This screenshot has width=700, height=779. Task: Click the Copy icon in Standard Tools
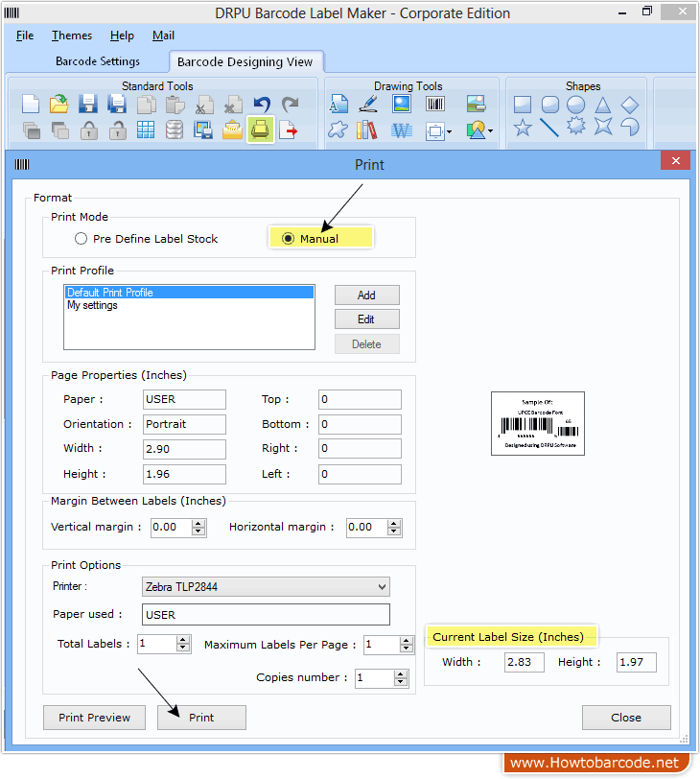click(x=146, y=105)
